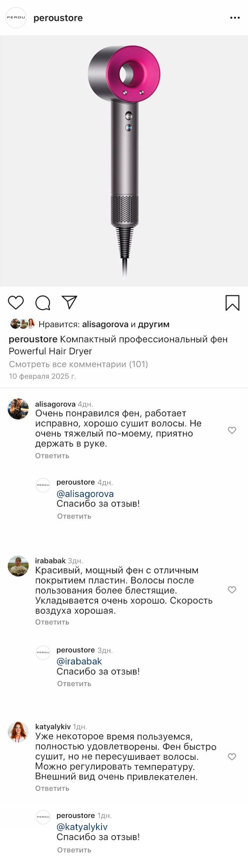Follow the @katyalykiv mention link
The width and height of the screenshot is (248, 868).
[82, 827]
